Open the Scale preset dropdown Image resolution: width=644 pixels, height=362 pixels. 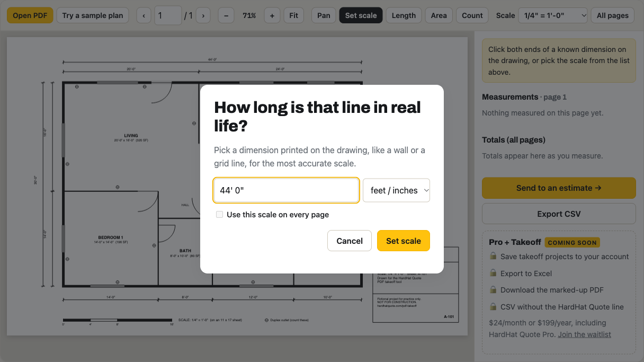[x=553, y=15]
